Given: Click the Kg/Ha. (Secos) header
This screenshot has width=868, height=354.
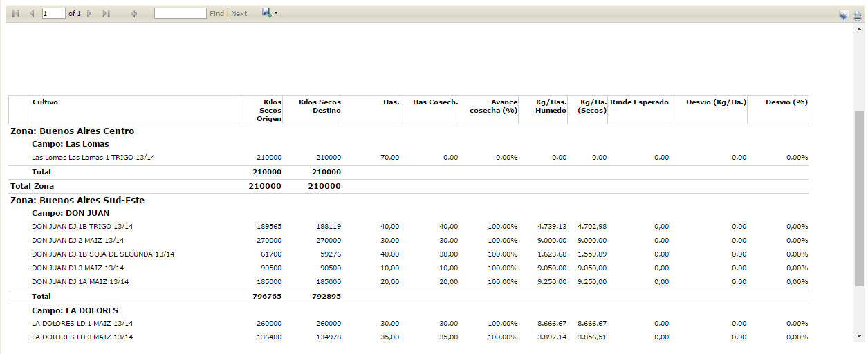Looking at the screenshot, I should pos(593,106).
